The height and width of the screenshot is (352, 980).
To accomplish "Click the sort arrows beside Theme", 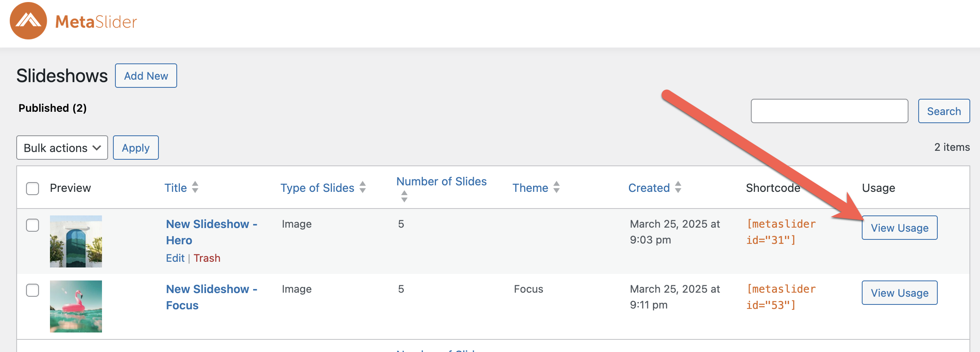I will pyautogui.click(x=557, y=187).
